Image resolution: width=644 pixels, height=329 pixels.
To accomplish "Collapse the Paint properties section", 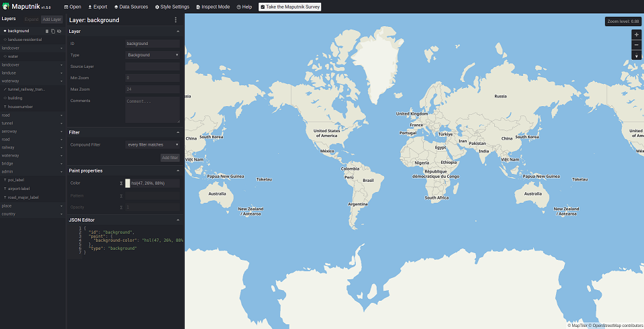I will pos(178,171).
